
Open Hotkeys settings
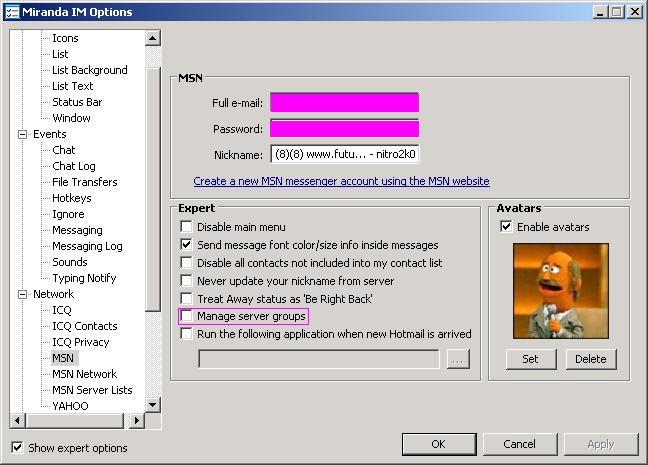pyautogui.click(x=71, y=198)
